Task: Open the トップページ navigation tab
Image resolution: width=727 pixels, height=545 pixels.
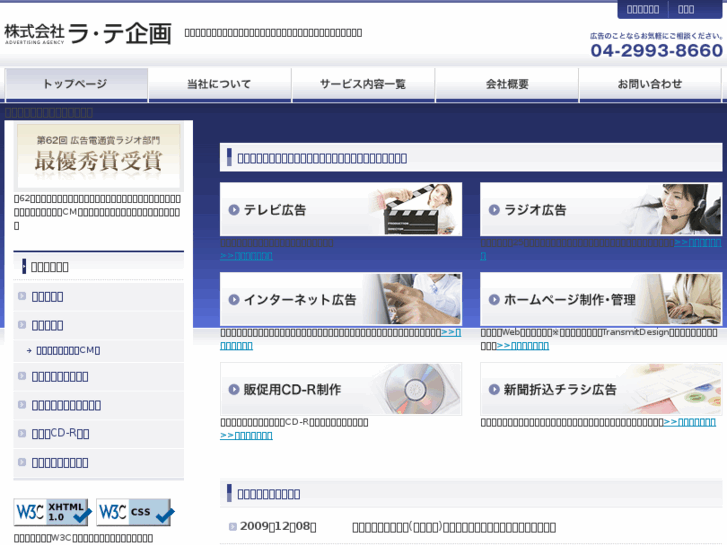Action: (77, 84)
